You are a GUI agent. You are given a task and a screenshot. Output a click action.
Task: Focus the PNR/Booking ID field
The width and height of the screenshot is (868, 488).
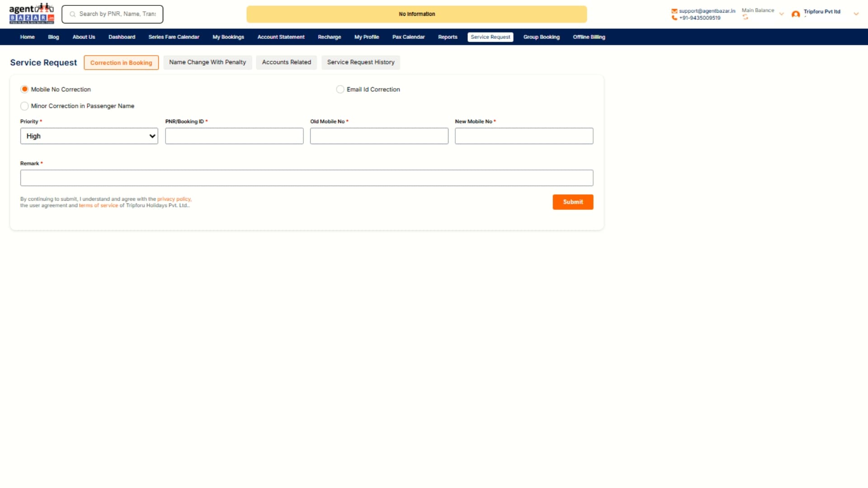pyautogui.click(x=234, y=136)
